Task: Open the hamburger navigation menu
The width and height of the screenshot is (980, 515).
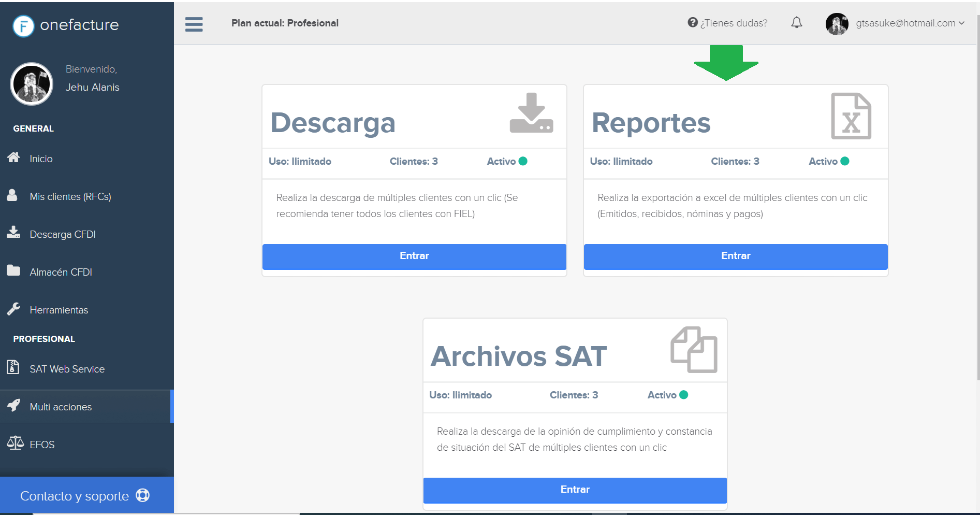Action: point(194,23)
